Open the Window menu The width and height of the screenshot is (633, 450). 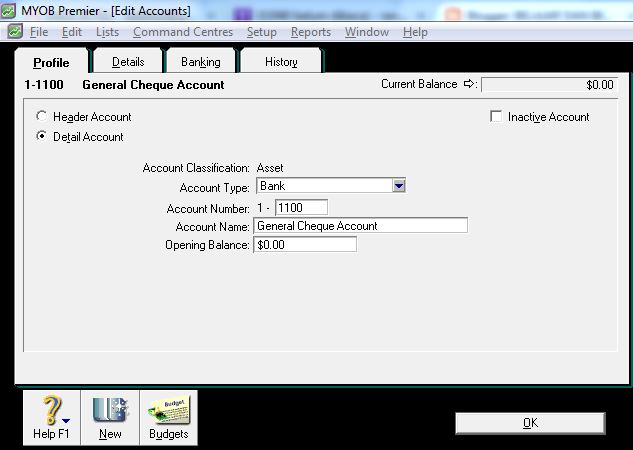click(x=367, y=32)
